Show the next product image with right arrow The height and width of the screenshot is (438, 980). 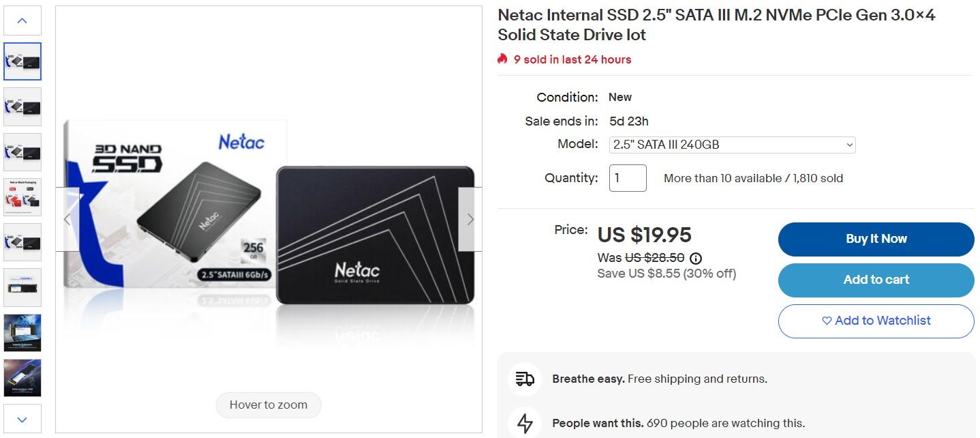click(470, 219)
